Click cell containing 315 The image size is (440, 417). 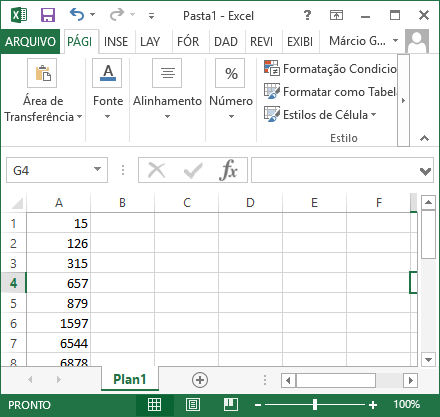click(x=59, y=263)
